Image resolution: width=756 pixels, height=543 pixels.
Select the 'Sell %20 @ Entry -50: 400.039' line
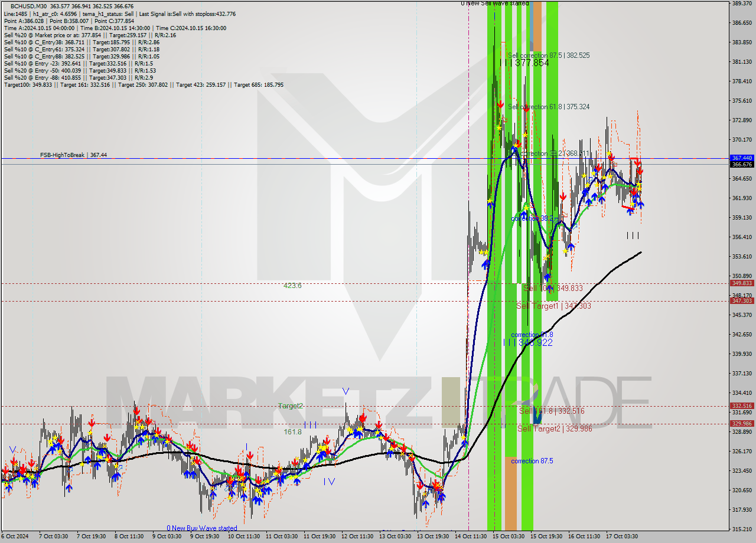(x=80, y=71)
